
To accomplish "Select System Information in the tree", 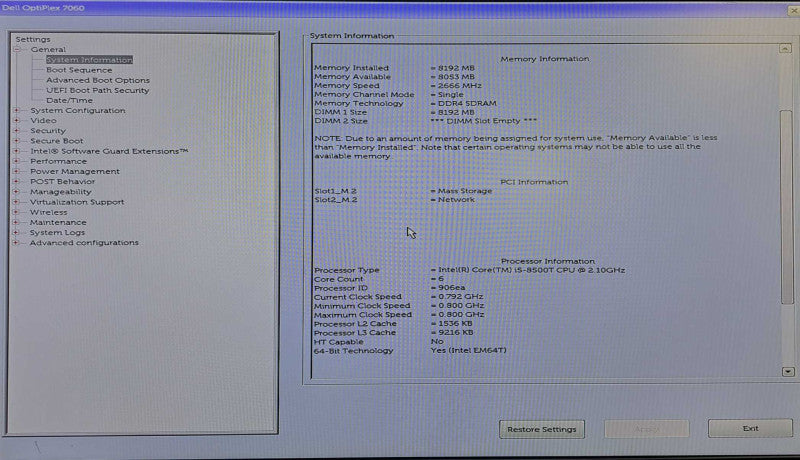I will point(89,60).
